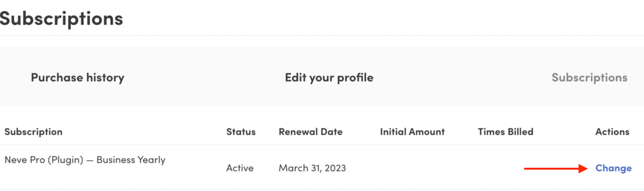Click the (Plugin) label in the subscription name
Screen dimensions: 644x191
pos(65,160)
